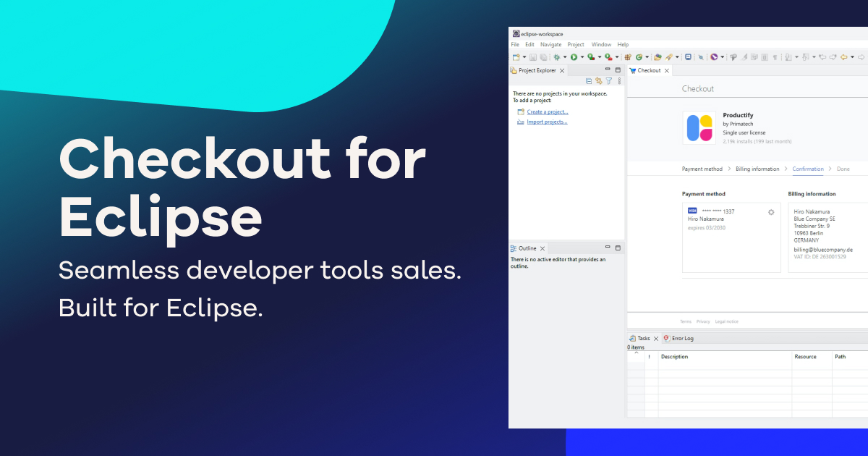Viewport: 868px width, 456px height.
Task: Expand the dropdown arrow next to the Run button
Action: tap(582, 56)
